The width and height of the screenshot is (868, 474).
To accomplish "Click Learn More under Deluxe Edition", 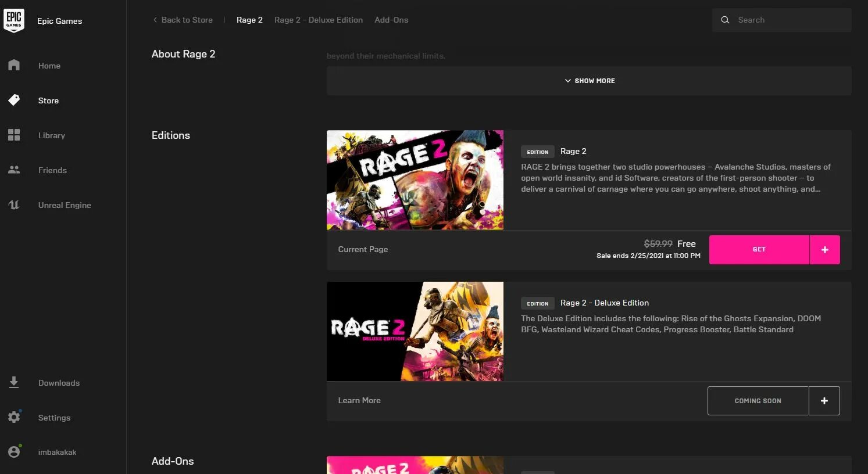I will [359, 400].
